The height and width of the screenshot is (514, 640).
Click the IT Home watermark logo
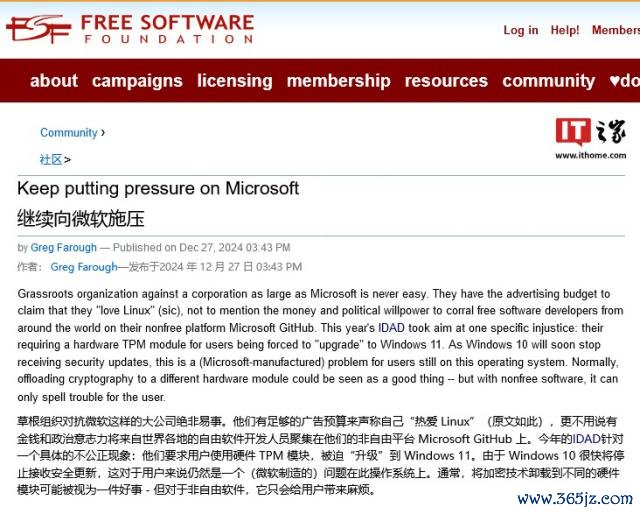pyautogui.click(x=591, y=138)
